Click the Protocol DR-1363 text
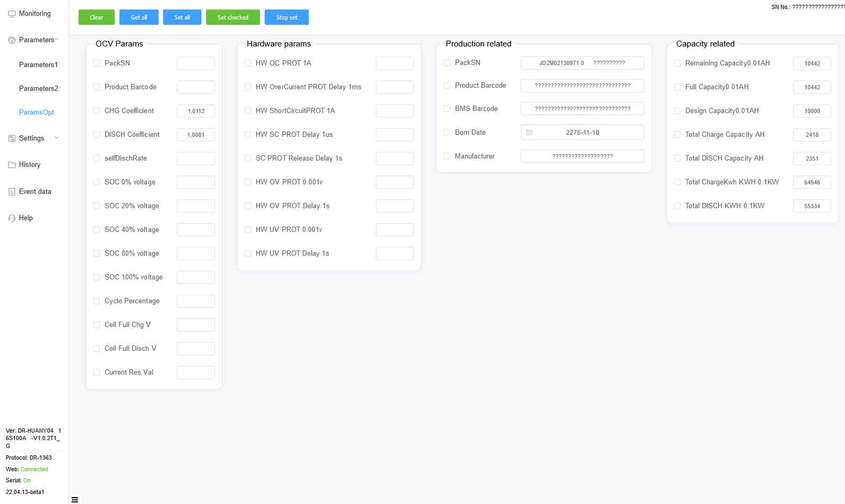Image resolution: width=845 pixels, height=504 pixels. click(29, 458)
